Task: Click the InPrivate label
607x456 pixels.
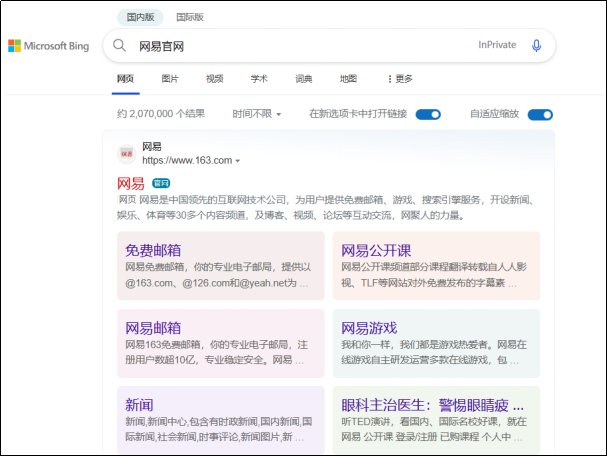Action: (497, 45)
